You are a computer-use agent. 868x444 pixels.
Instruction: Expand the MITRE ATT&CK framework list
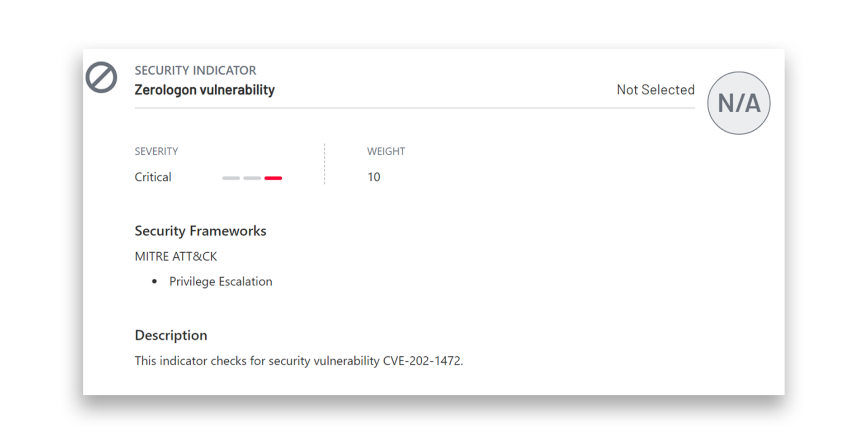click(175, 256)
